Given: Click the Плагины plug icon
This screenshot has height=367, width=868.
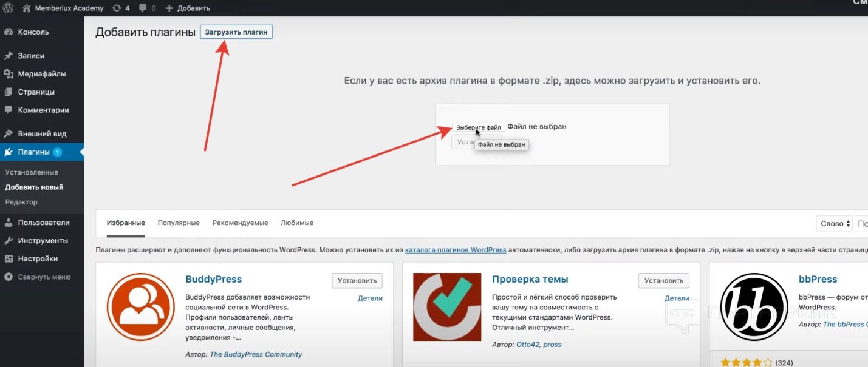Looking at the screenshot, I should 9,152.
